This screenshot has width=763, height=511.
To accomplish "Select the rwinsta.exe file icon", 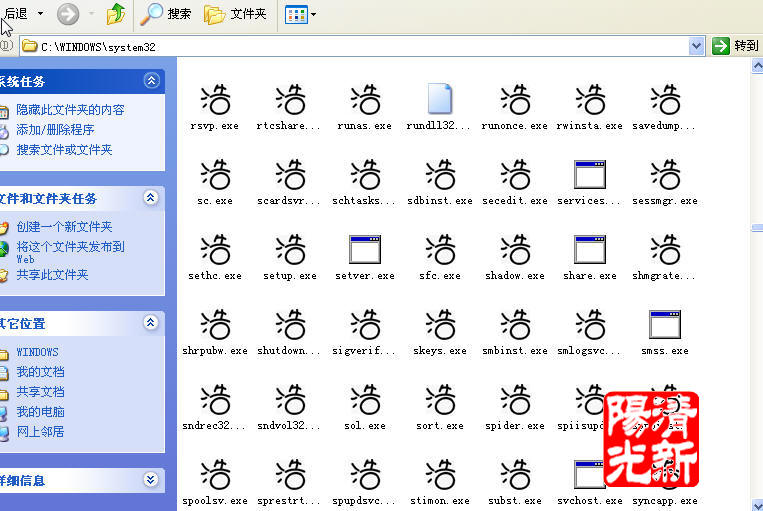I will [590, 99].
